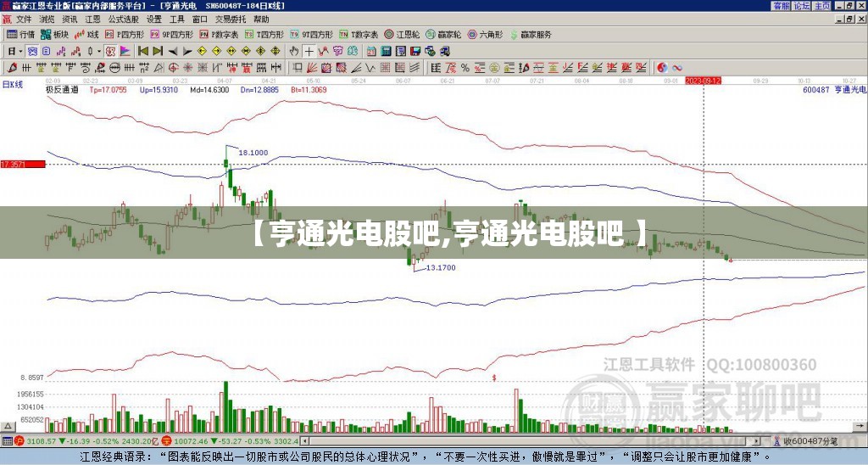Click the infinity loop icon
The image size is (868, 465).
(677, 68)
